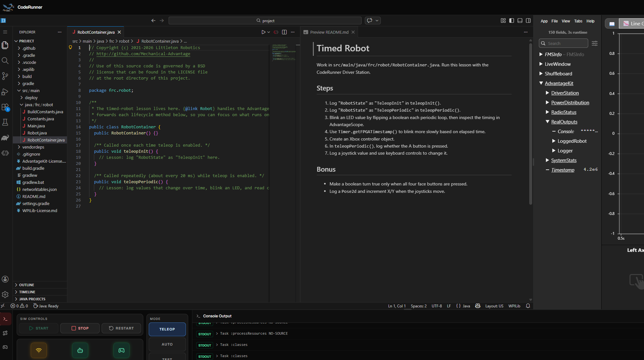This screenshot has width=644, height=360.
Task: Click the green robot status icon
Action: coord(80,350)
